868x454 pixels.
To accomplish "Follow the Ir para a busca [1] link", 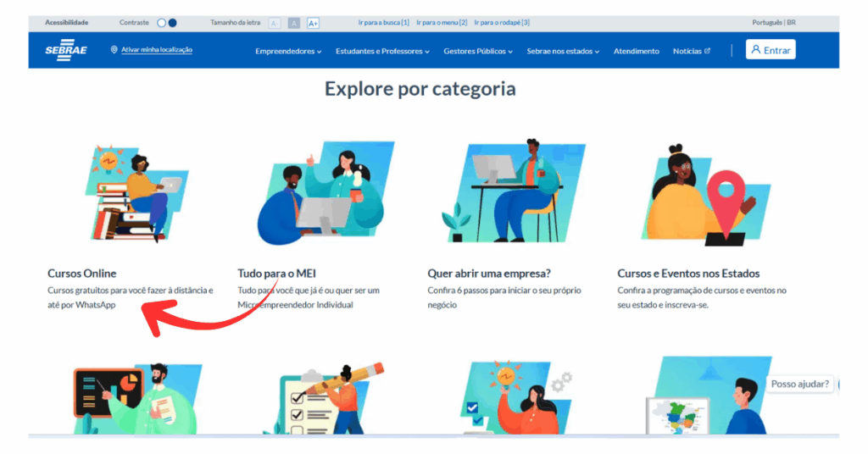I will click(x=384, y=23).
